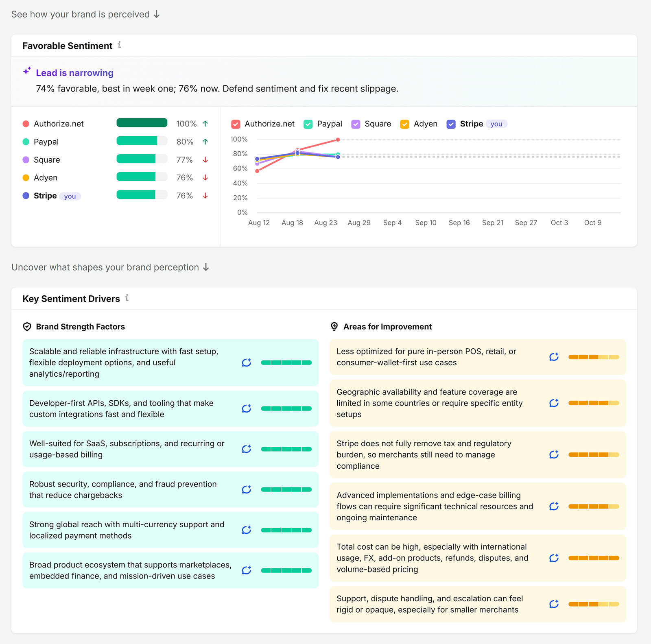Click the Stripe sentiment progress bar
Viewport: 651px width, 644px height.
click(x=142, y=194)
